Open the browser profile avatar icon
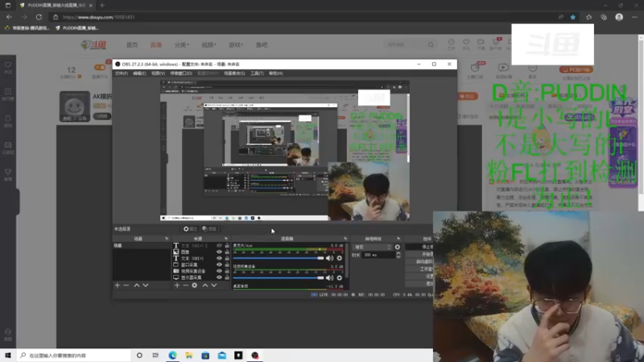This screenshot has width=644, height=362. tap(619, 17)
